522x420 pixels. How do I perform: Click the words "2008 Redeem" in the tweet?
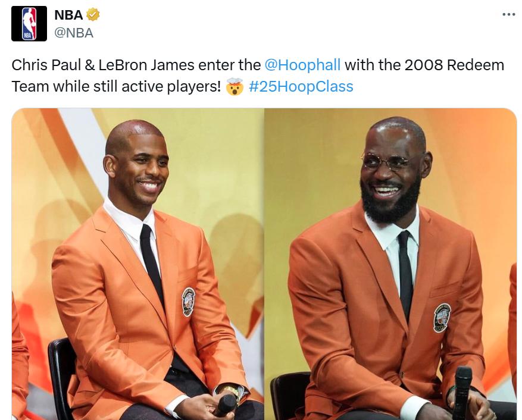[454, 65]
